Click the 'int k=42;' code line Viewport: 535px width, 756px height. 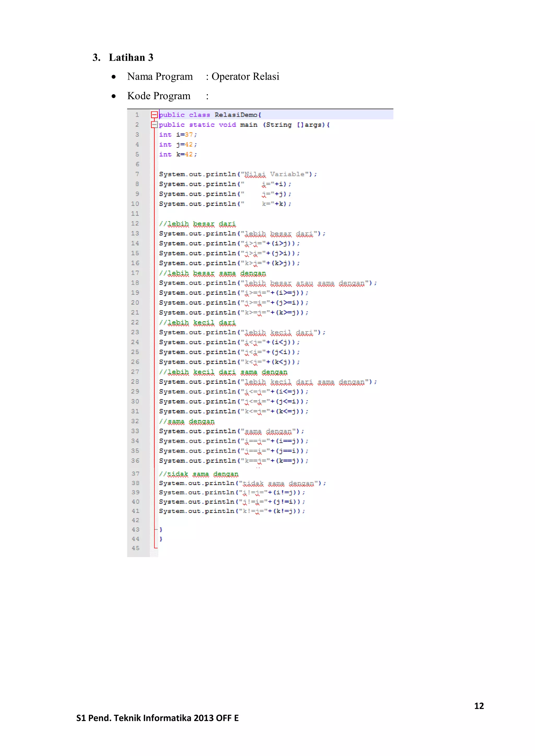click(x=178, y=155)
